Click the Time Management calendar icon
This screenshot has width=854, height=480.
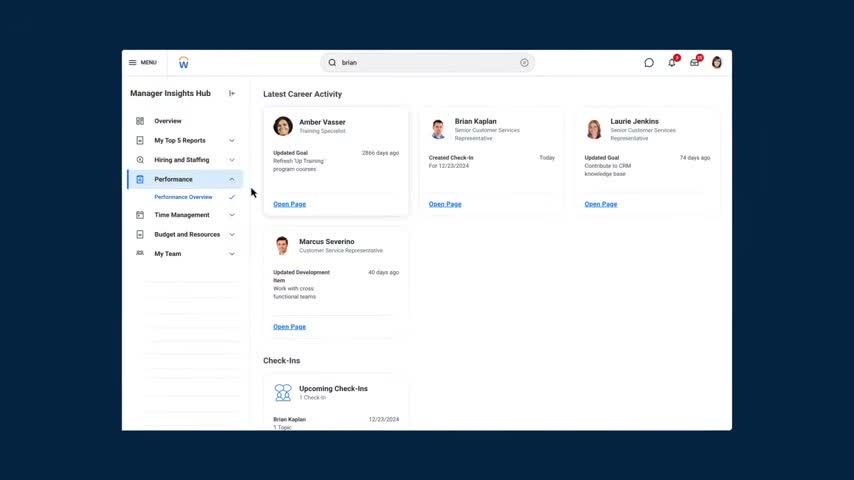140,215
